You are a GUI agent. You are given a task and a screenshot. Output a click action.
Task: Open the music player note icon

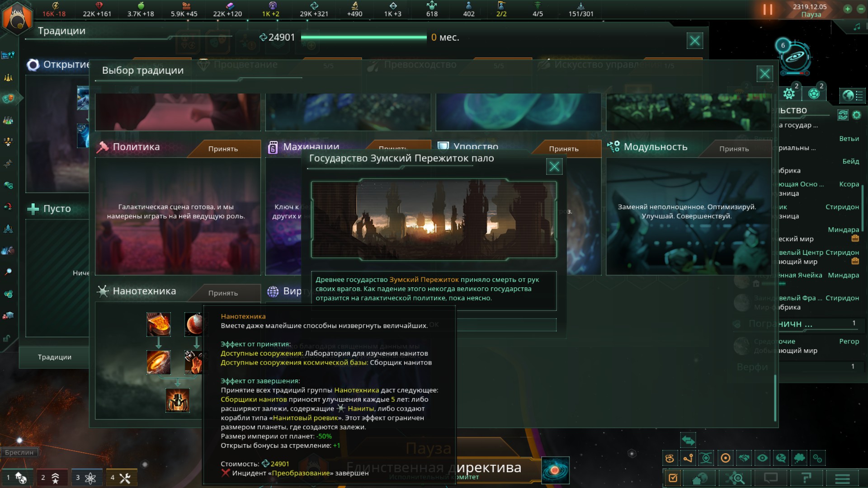click(857, 27)
